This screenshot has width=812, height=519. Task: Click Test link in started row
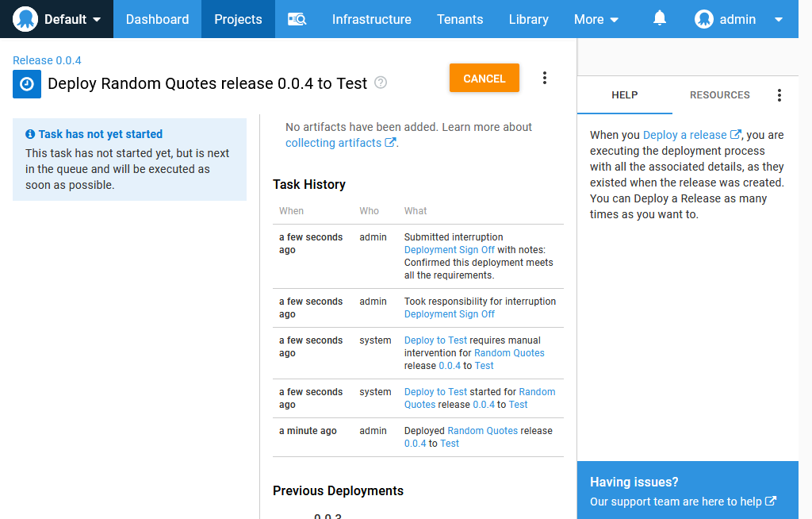click(x=518, y=405)
